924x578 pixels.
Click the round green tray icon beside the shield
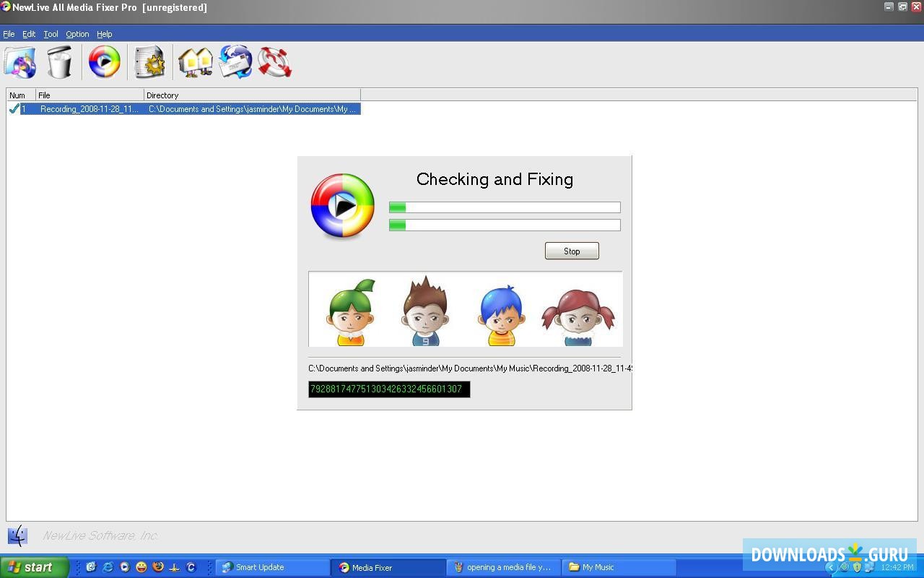[x=844, y=567]
